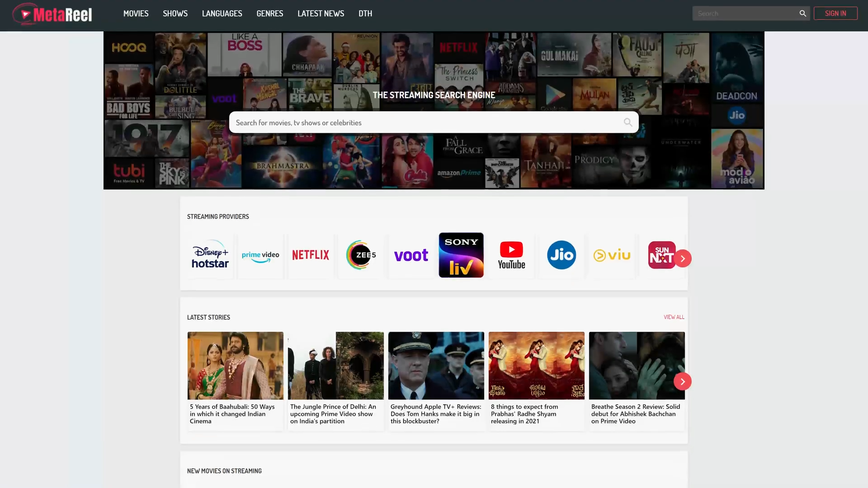Screen dimensions: 868x488
Task: Click the Sign In button
Action: pos(835,14)
